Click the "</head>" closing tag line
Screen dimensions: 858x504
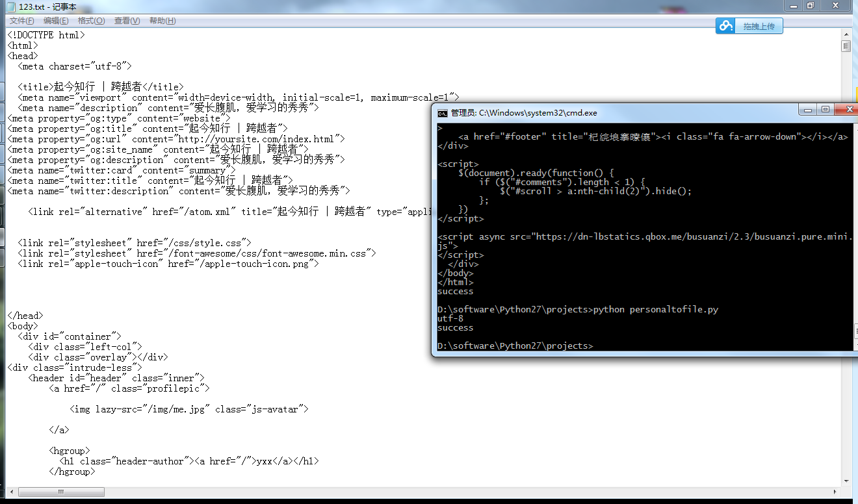click(x=25, y=316)
